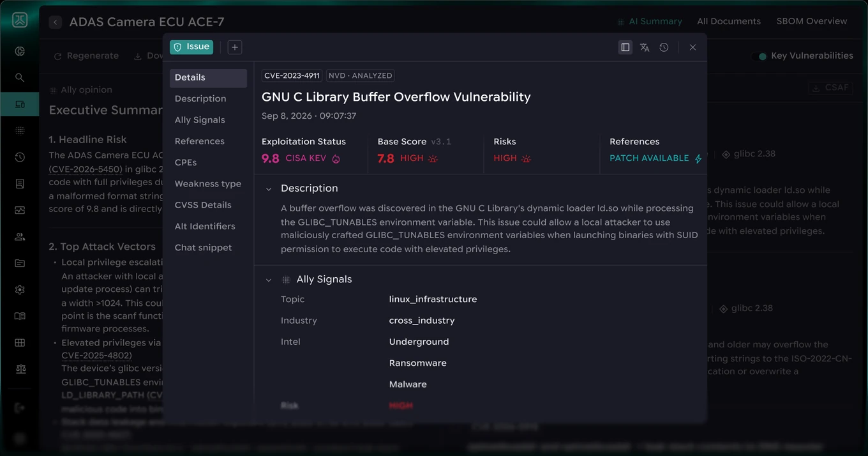Click the Ransomware intel value
The width and height of the screenshot is (868, 456).
coord(417,363)
